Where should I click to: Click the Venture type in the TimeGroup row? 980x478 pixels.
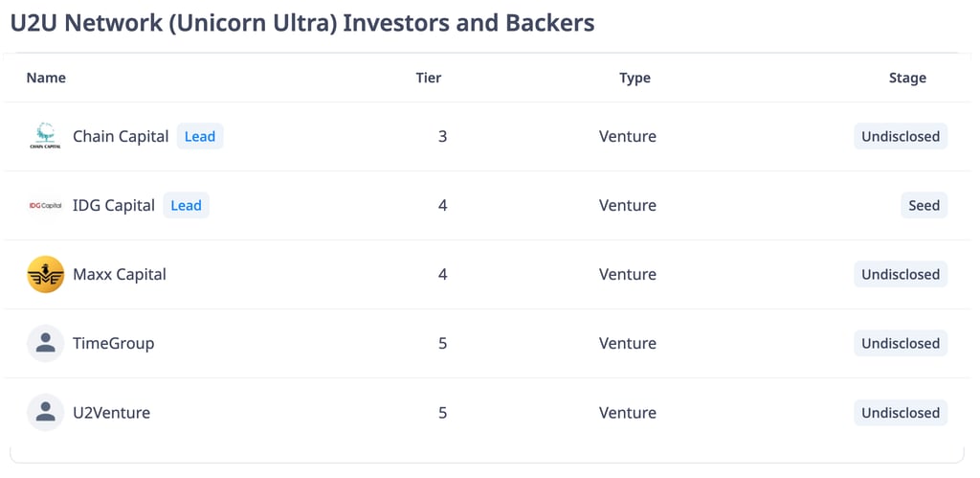tap(628, 344)
